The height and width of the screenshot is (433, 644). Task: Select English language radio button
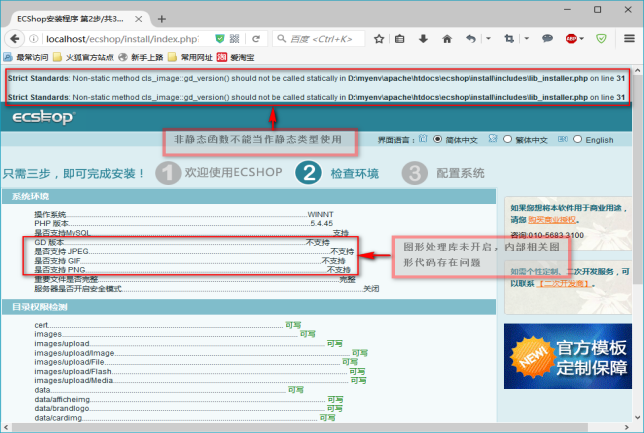(577, 139)
